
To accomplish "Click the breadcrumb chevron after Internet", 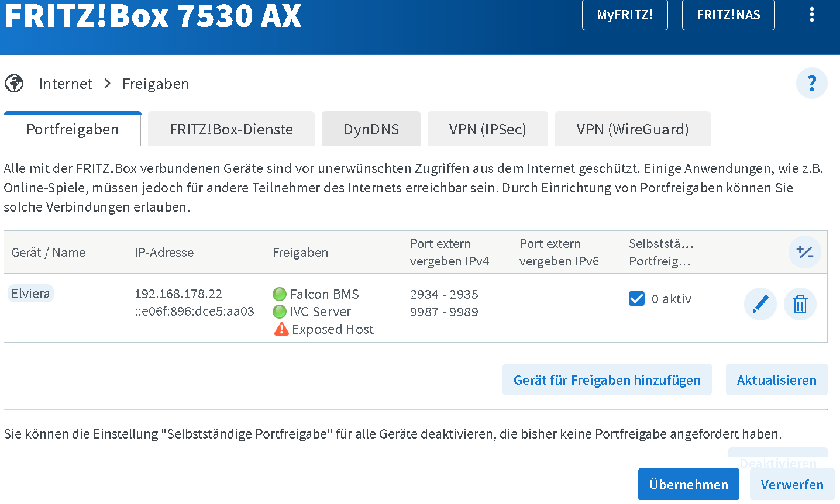I will (x=107, y=84).
